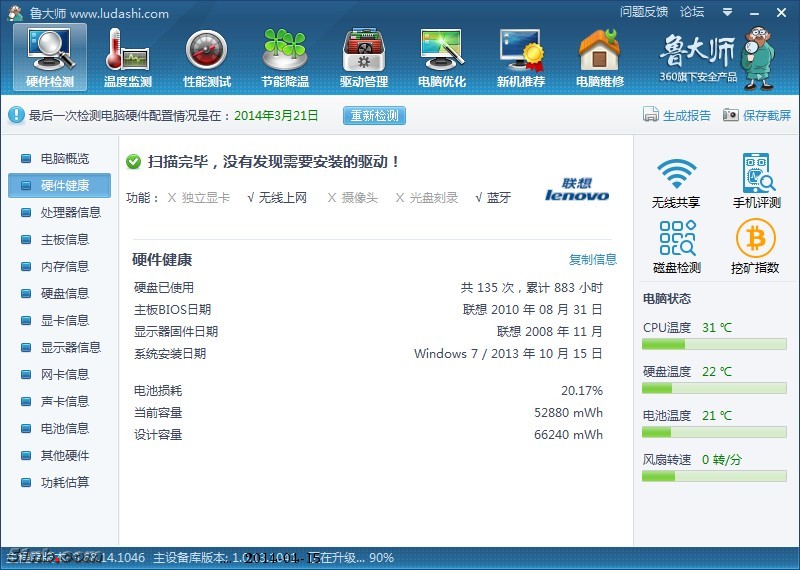Open the 温度监测 temperature monitoring section
Image resolution: width=800 pixels, height=570 pixels.
[x=127, y=56]
